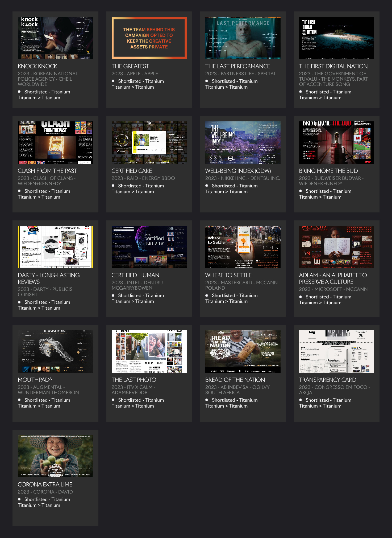Click the CORONA EXTRA LIME title
The width and height of the screenshot is (392, 538).
click(x=45, y=484)
